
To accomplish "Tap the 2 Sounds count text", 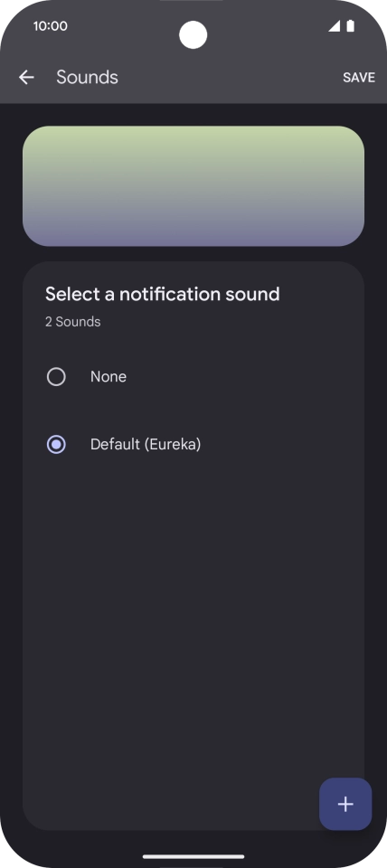I will pyautogui.click(x=73, y=322).
